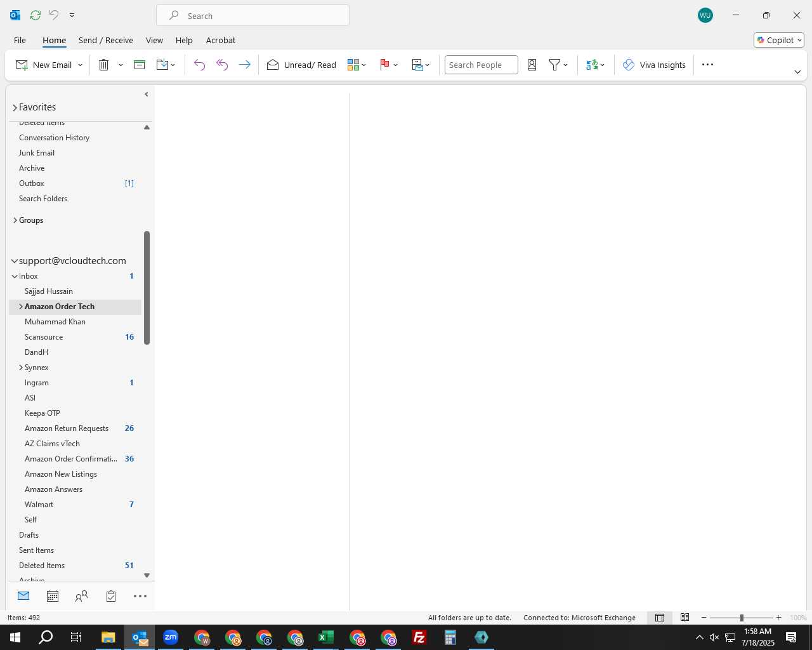This screenshot has width=812, height=650.
Task: Switch to Mail view icon
Action: coord(23,596)
